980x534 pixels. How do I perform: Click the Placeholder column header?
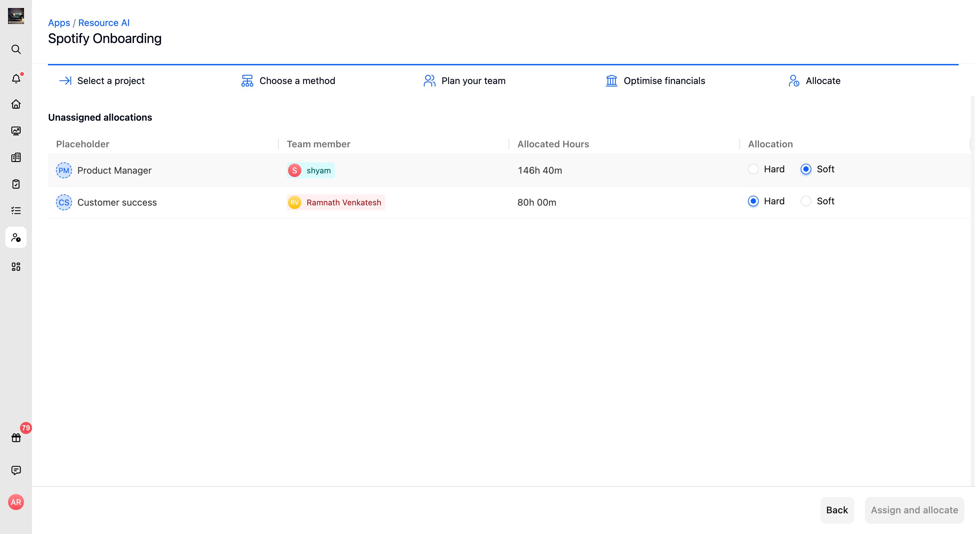tap(83, 144)
